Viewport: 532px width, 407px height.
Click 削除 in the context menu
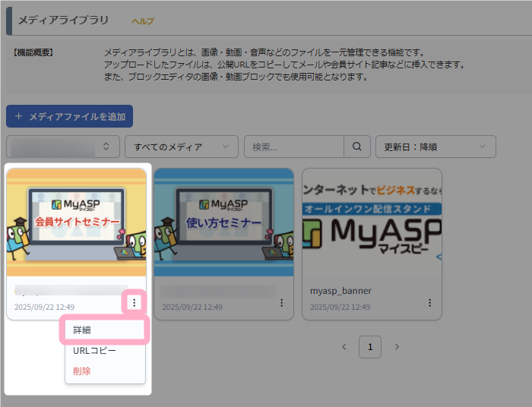82,371
